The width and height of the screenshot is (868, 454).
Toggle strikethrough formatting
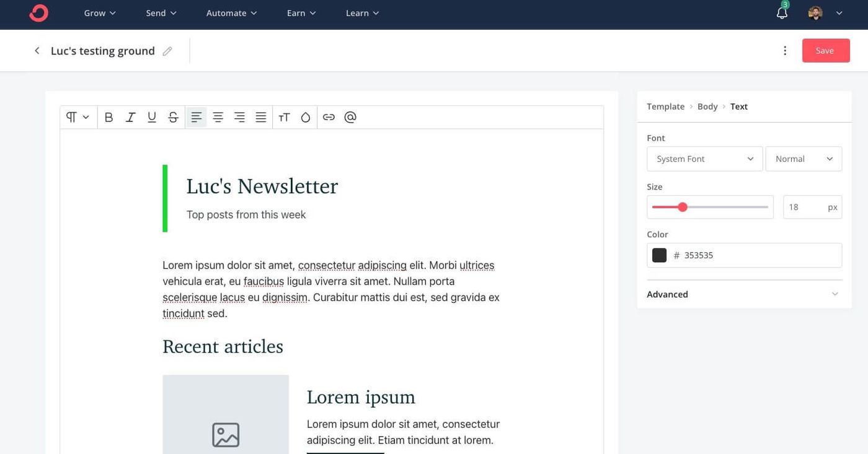click(x=174, y=117)
